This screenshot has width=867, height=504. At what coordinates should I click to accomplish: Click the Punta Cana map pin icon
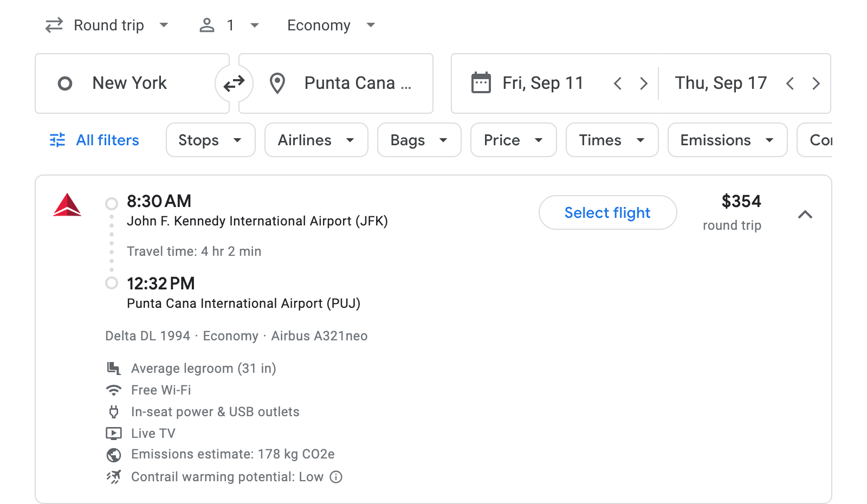coord(278,83)
